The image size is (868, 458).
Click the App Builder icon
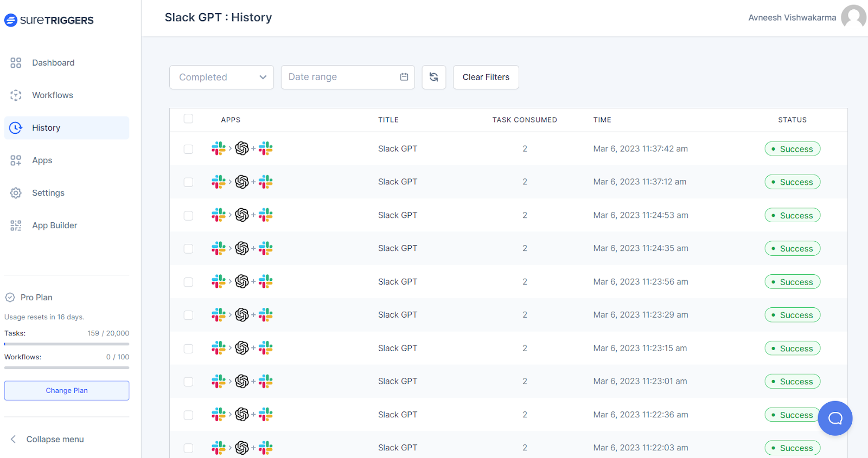16,225
